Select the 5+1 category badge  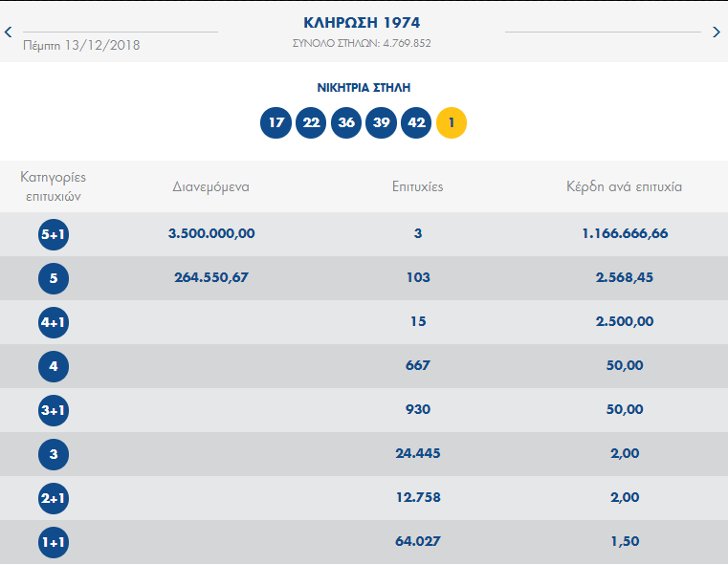click(54, 235)
